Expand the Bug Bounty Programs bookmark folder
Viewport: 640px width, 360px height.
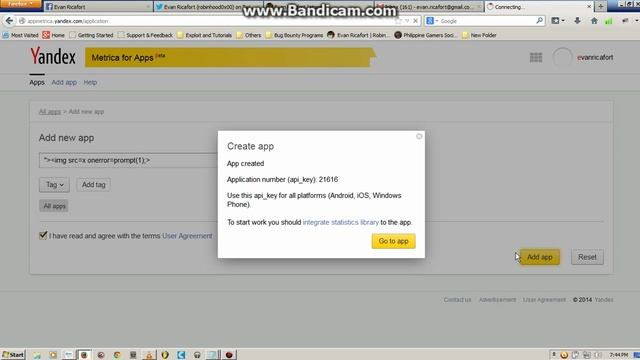click(294, 35)
